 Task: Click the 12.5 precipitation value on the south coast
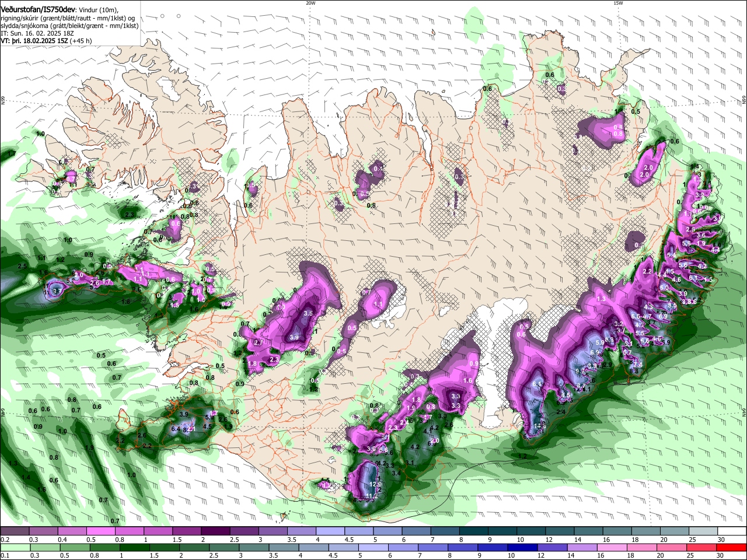tap(375, 484)
